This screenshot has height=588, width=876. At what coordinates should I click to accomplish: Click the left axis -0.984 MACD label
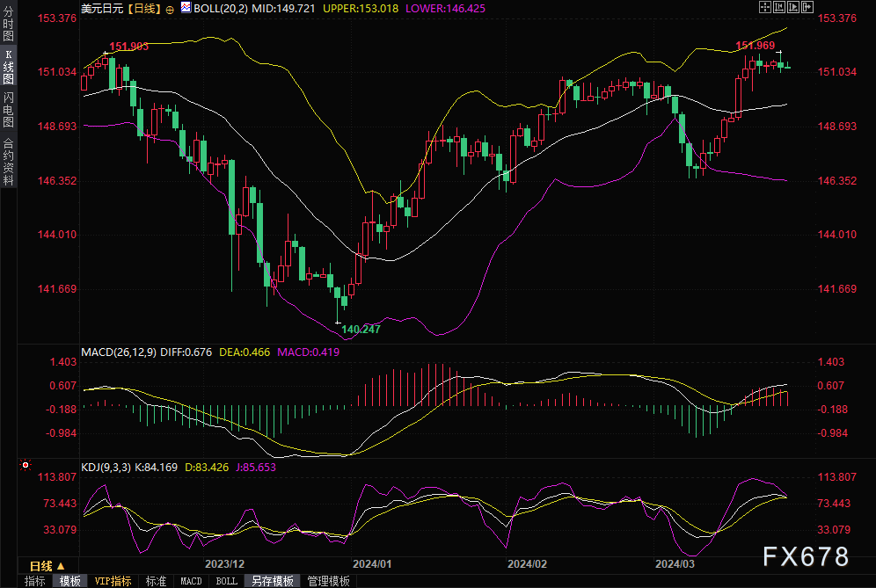[x=61, y=433]
